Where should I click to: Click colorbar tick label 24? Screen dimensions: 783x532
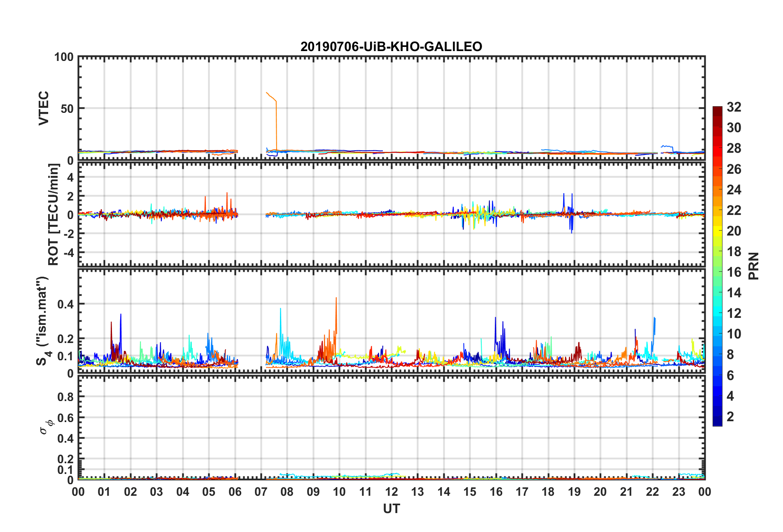(734, 190)
